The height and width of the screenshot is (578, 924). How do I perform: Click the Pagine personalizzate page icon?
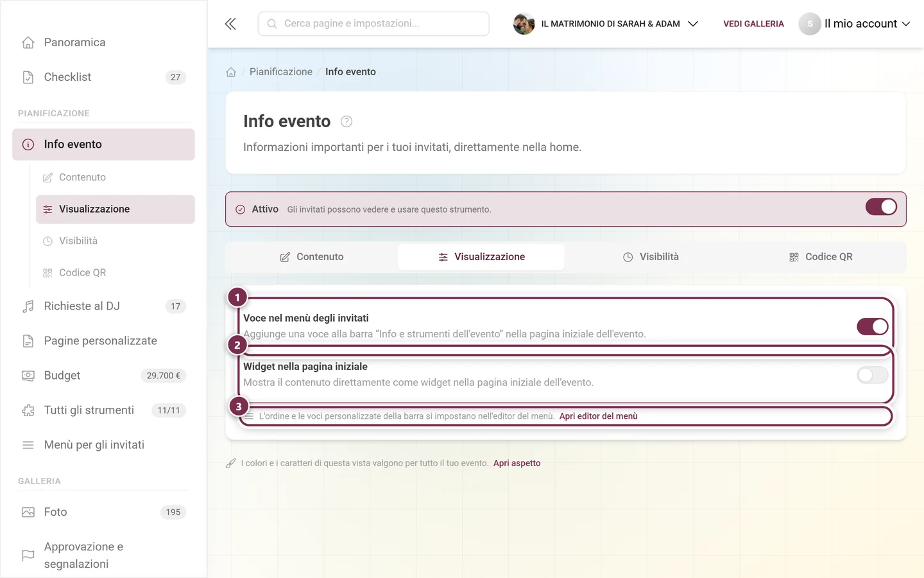(28, 341)
